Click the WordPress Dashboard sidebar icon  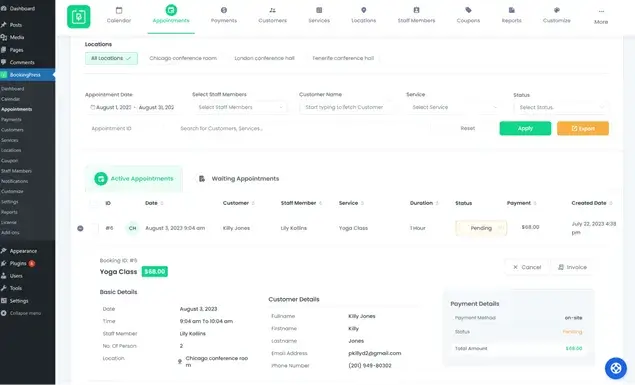(x=4, y=8)
